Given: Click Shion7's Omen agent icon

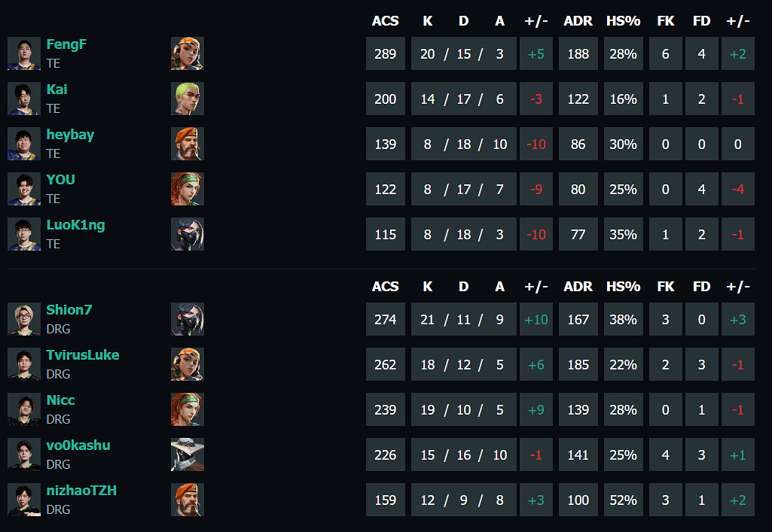Looking at the screenshot, I should [187, 319].
